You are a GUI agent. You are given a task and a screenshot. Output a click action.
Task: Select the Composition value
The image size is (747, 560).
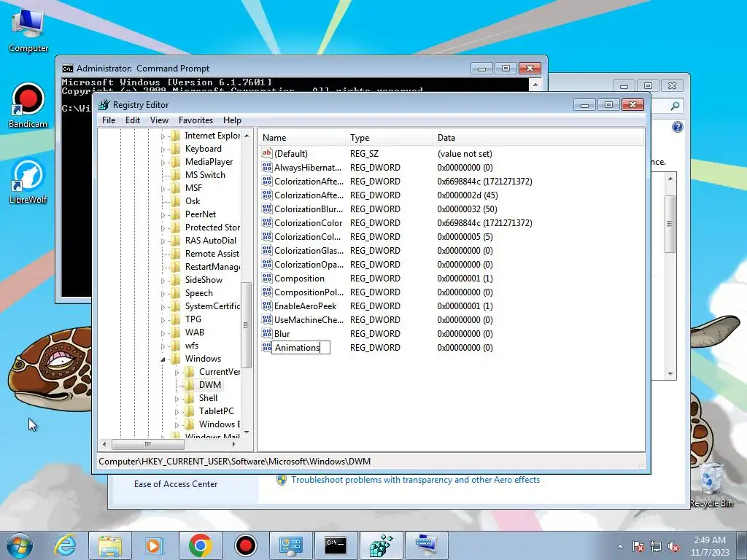click(299, 278)
